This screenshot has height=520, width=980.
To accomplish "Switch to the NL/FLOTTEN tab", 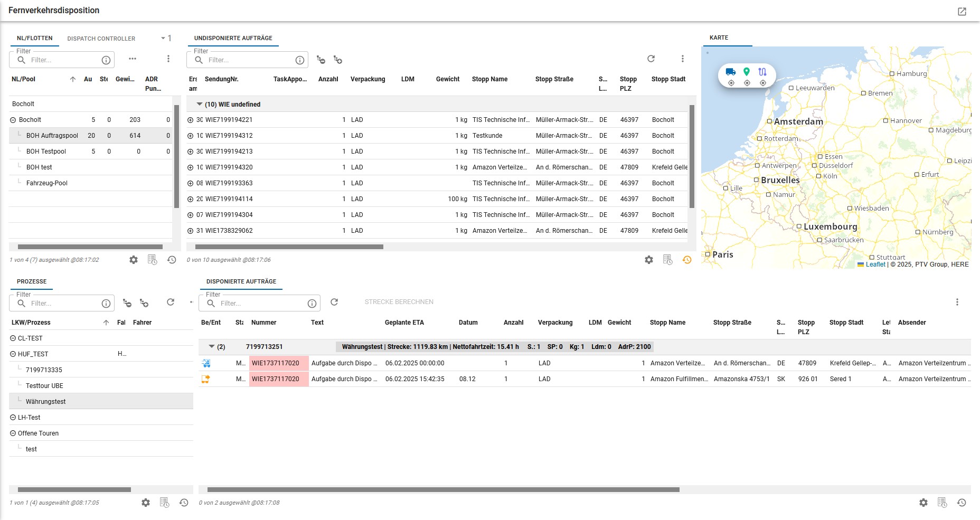I will tap(34, 38).
